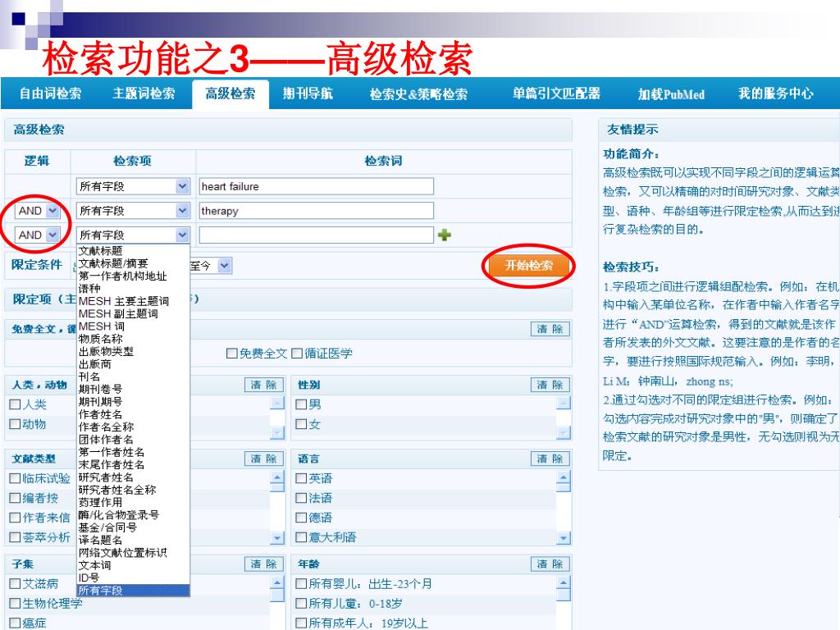The width and height of the screenshot is (840, 630).
Task: Clear the 年龄 section with 清除
Action: [x=550, y=564]
